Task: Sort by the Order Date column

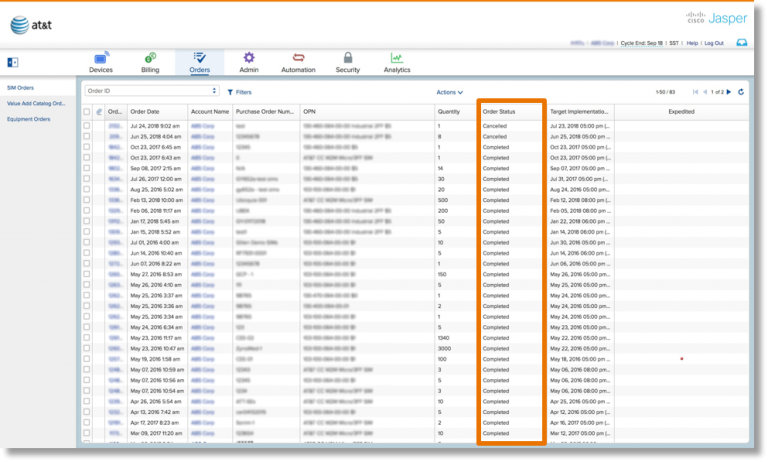Action: click(144, 112)
